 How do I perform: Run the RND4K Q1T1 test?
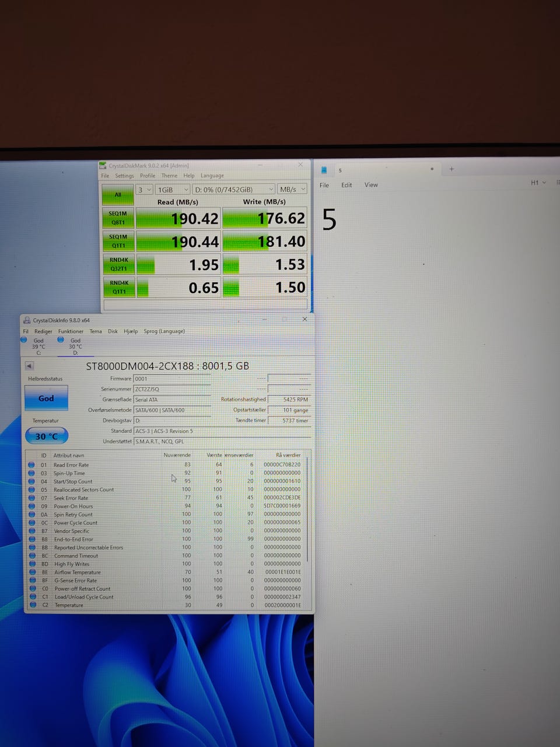(118, 287)
